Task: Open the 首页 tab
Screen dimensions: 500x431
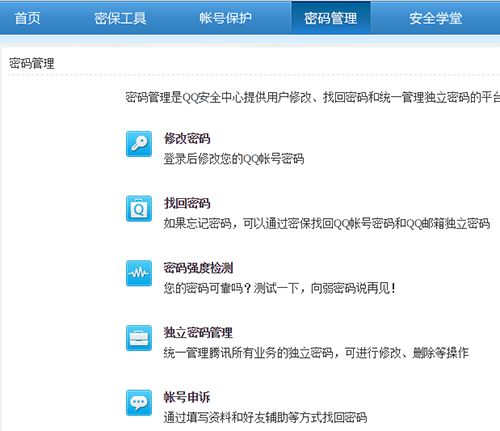Action: [27, 18]
